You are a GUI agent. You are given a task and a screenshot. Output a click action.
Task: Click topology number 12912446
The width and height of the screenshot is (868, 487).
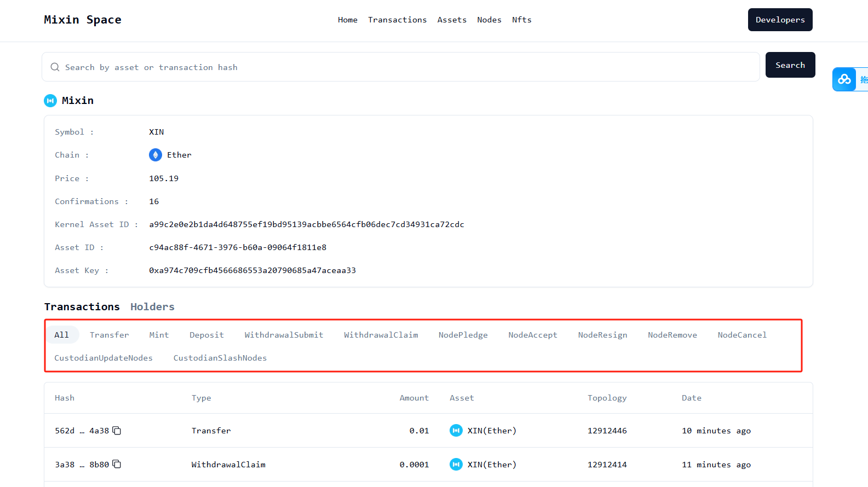click(x=607, y=431)
